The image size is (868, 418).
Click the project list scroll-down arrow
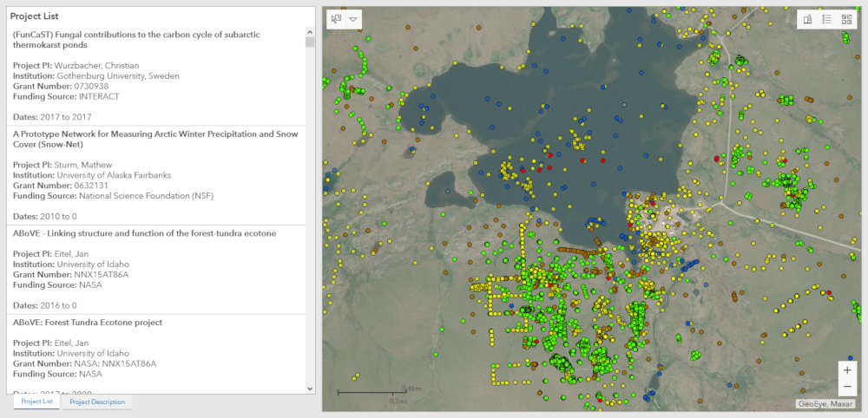tap(310, 389)
